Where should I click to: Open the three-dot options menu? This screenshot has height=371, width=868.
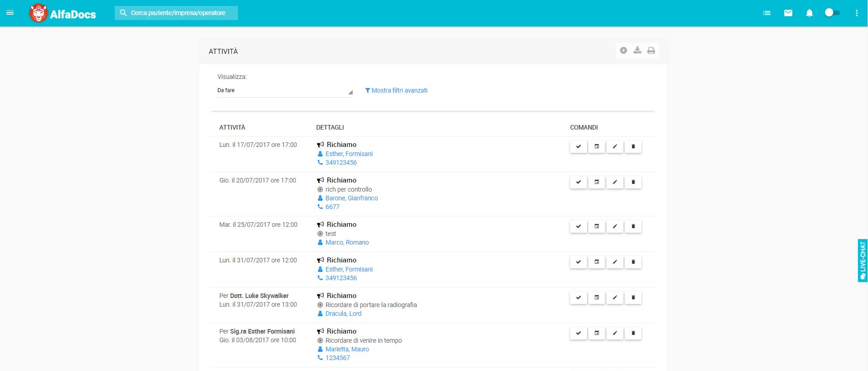pos(857,13)
